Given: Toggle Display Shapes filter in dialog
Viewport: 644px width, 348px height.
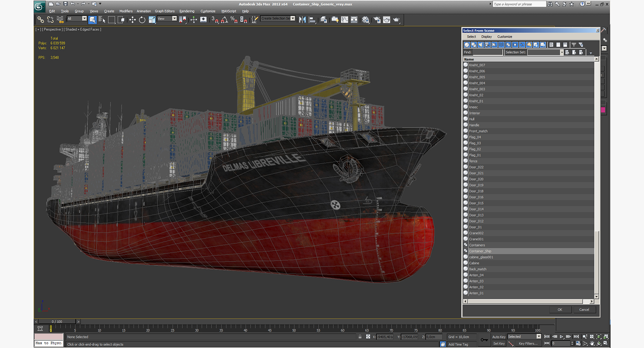Looking at the screenshot, I should pos(474,44).
